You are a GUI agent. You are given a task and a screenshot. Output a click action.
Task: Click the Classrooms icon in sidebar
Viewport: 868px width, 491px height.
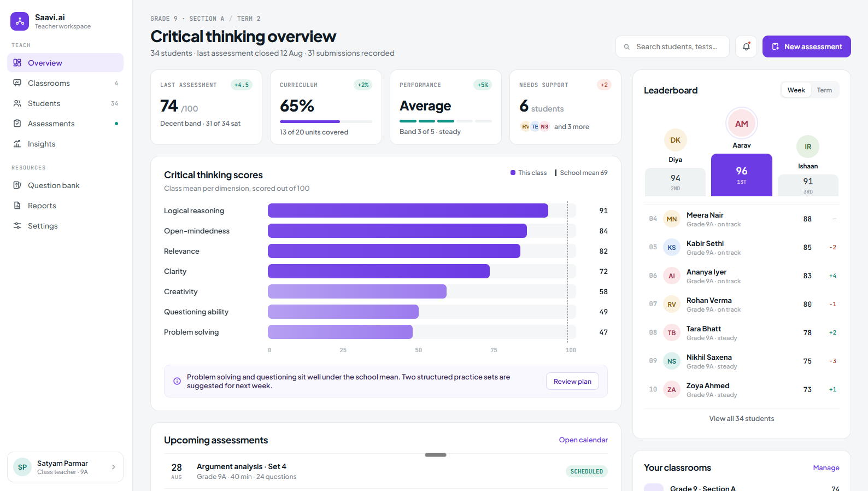[x=17, y=83]
